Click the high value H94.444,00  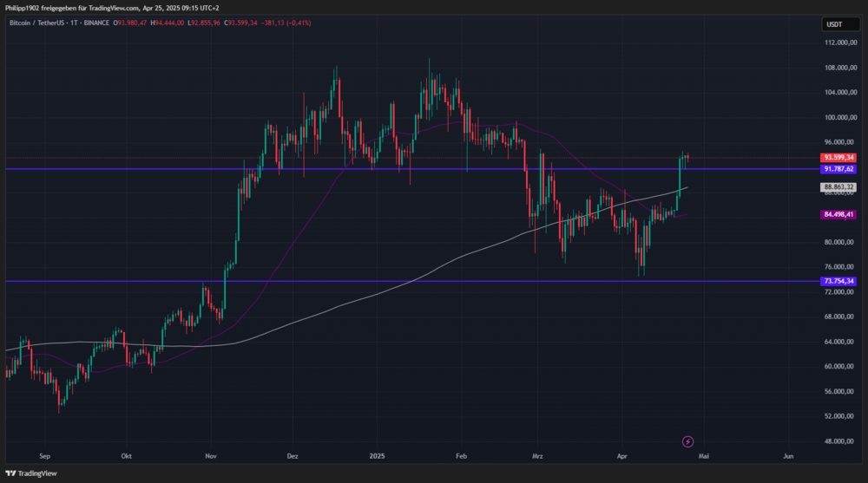pyautogui.click(x=168, y=23)
